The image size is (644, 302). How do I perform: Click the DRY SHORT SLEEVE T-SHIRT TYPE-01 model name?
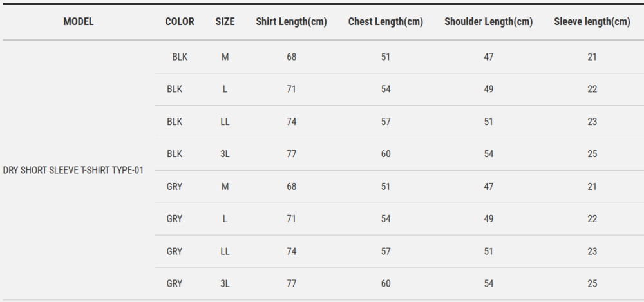(73, 171)
